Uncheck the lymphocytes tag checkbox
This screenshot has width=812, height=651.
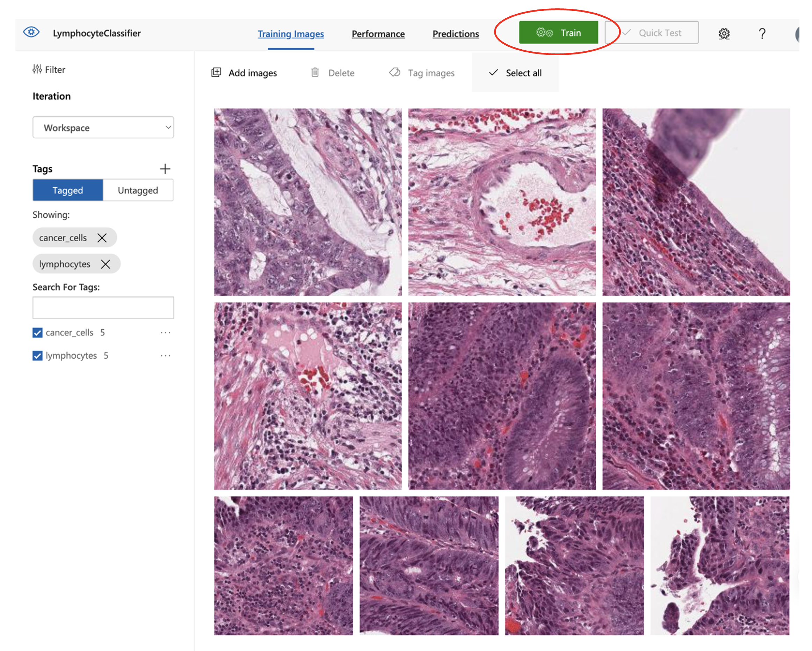37,356
